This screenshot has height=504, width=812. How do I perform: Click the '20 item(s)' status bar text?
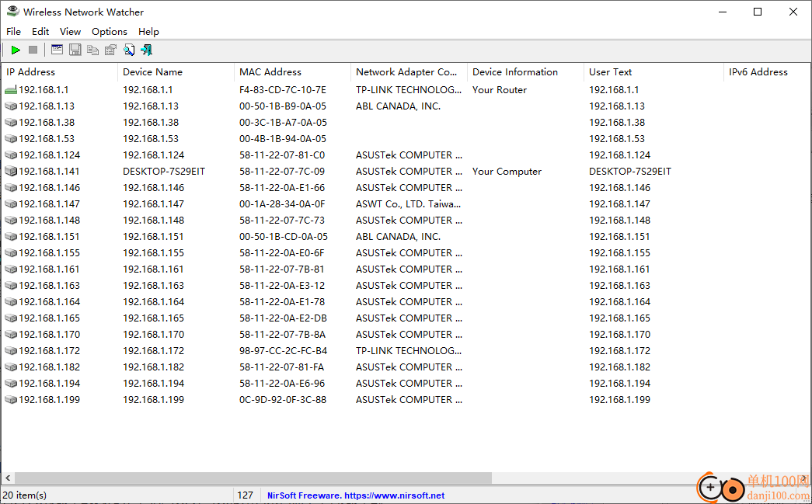(24, 495)
